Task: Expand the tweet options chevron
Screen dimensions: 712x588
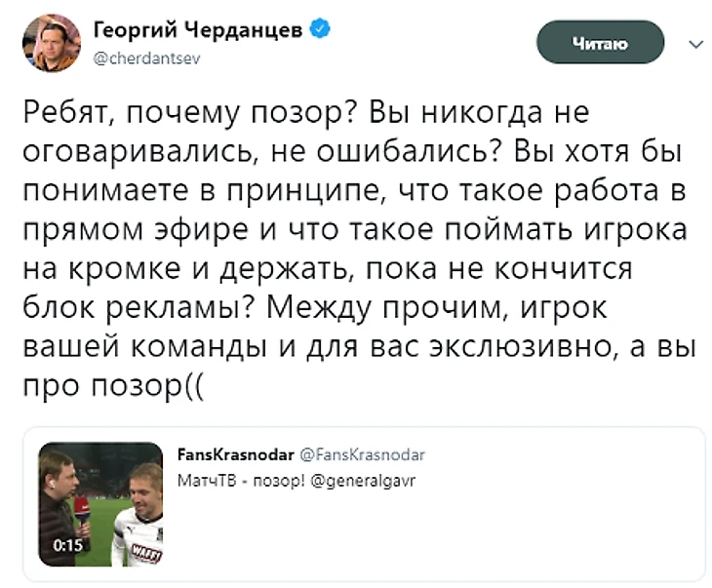Action: [695, 44]
